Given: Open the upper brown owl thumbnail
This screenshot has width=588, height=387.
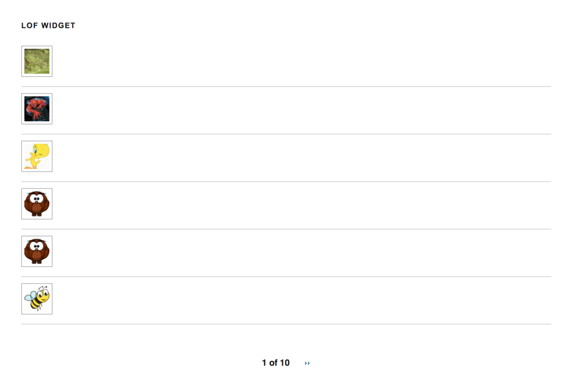Looking at the screenshot, I should pos(37,204).
